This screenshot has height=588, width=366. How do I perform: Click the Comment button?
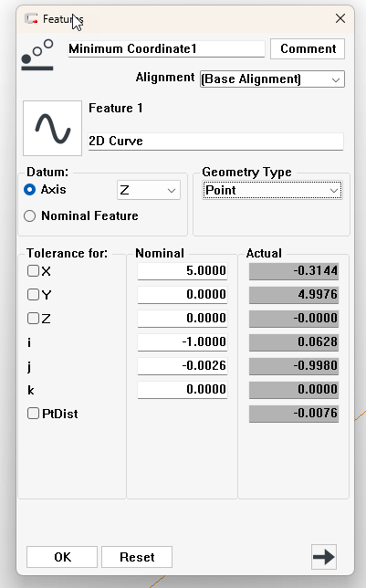click(308, 48)
